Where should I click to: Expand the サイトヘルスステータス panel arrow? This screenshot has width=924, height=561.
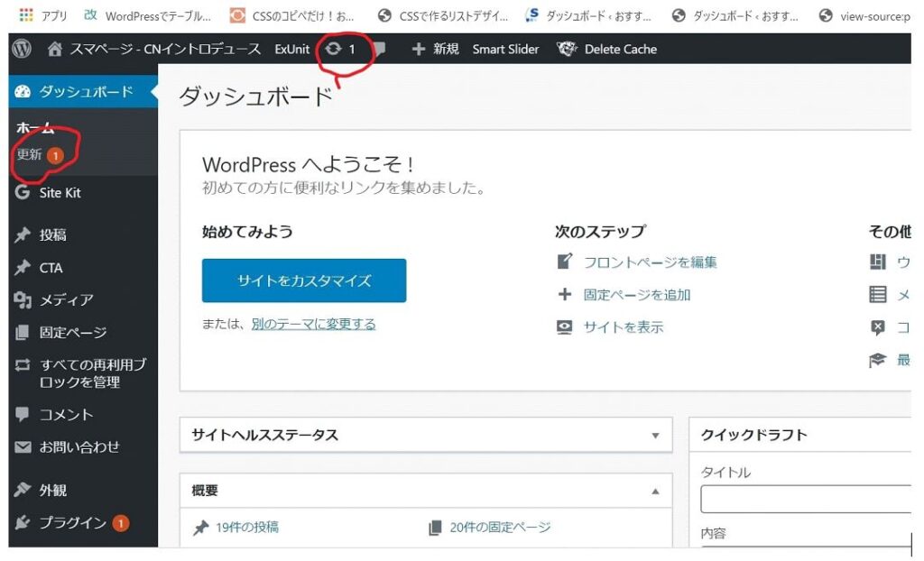[655, 436]
